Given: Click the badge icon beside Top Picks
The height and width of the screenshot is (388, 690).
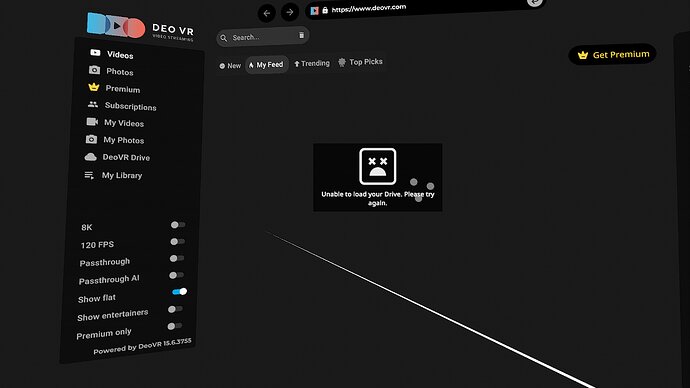Looking at the screenshot, I should 342,62.
